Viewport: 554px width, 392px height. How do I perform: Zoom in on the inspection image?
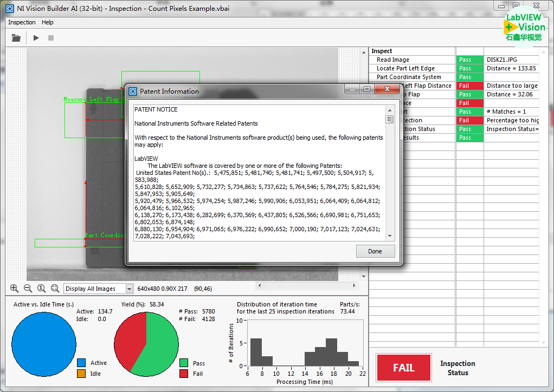click(x=14, y=289)
